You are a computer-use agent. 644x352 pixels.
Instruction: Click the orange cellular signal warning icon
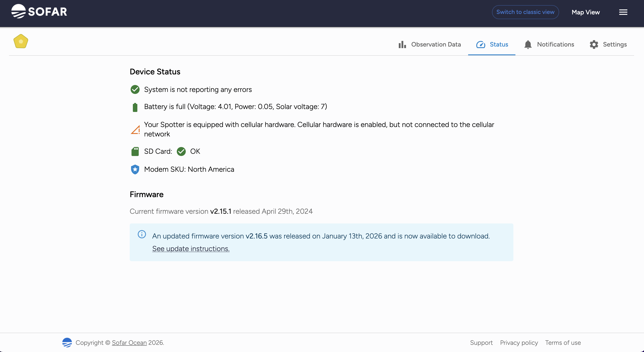135,130
